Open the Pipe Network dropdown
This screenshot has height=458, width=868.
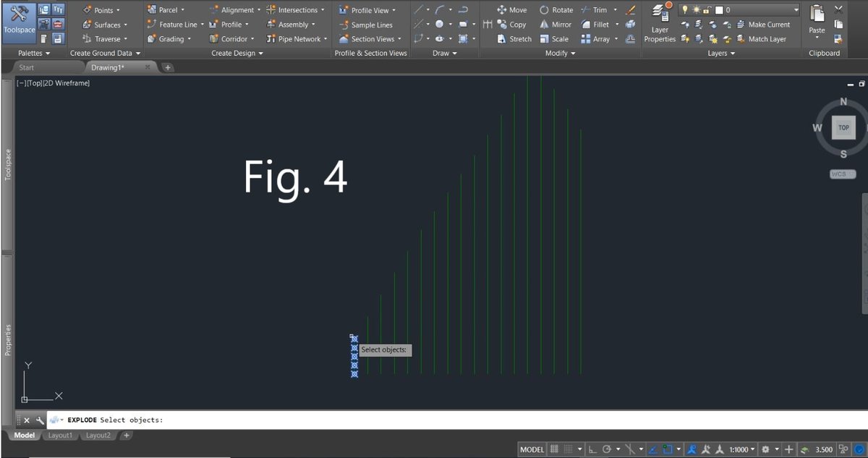[297, 39]
